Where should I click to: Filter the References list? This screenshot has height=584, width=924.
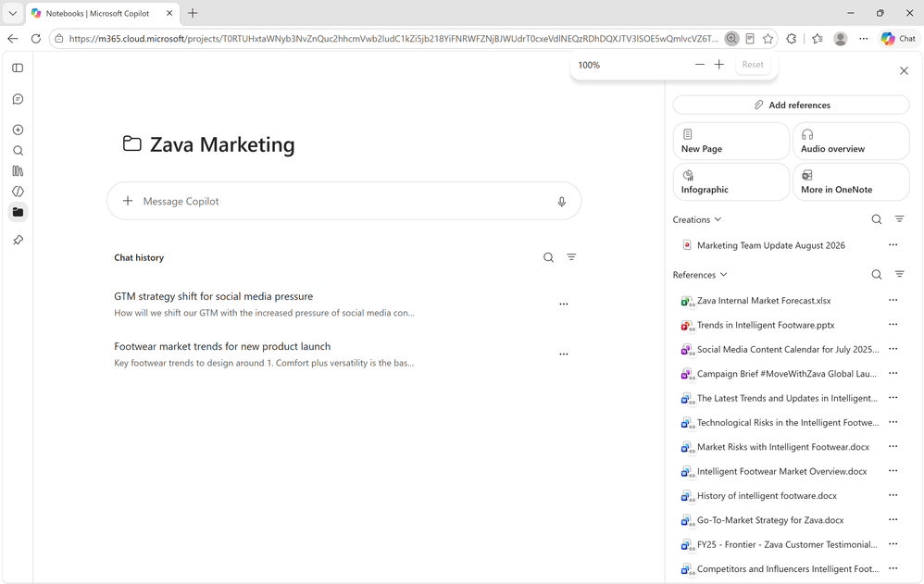pos(899,274)
